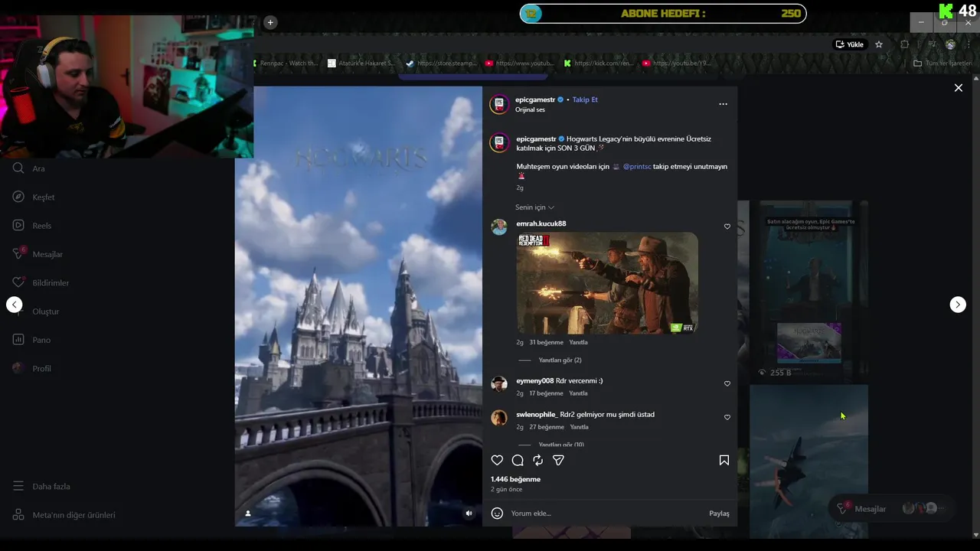Image resolution: width=980 pixels, height=551 pixels.
Task: Mute or unmute the reel audio
Action: [469, 514]
